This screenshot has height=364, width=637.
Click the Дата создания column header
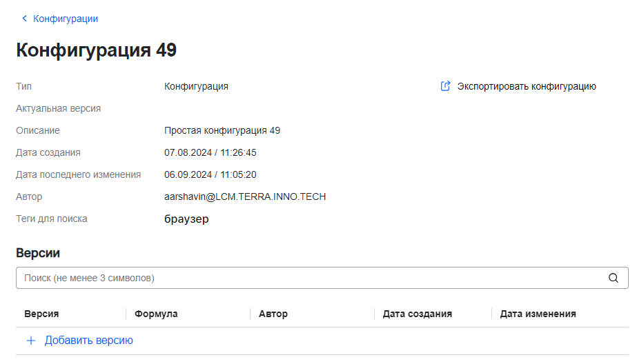[x=417, y=314]
